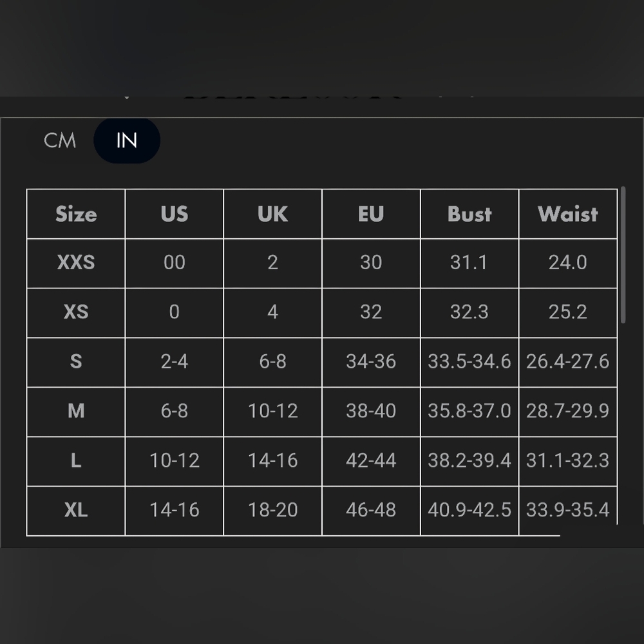Click the XL size row label
Viewport: 644px width, 644px height.
click(76, 510)
